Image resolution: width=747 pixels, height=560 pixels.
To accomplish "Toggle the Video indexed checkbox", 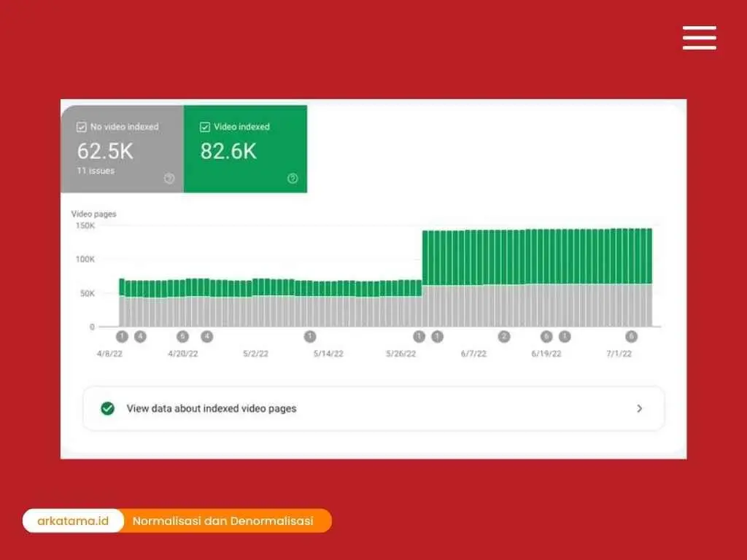I will [205, 127].
